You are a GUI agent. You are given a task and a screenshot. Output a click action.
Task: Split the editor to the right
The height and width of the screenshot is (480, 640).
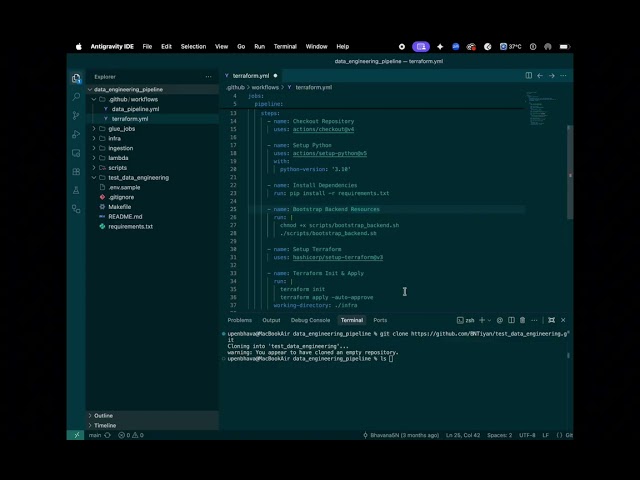click(529, 76)
